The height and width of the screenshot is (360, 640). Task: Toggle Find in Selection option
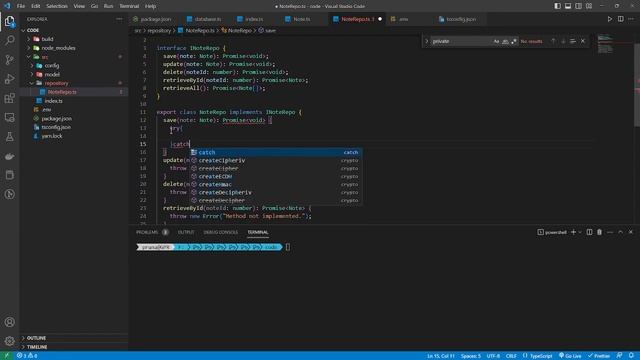pos(573,41)
